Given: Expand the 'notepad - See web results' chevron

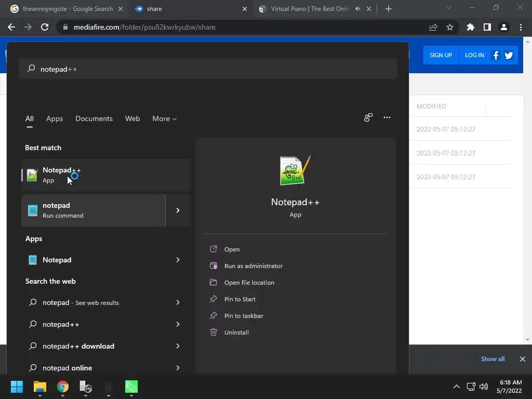Looking at the screenshot, I should point(178,302).
